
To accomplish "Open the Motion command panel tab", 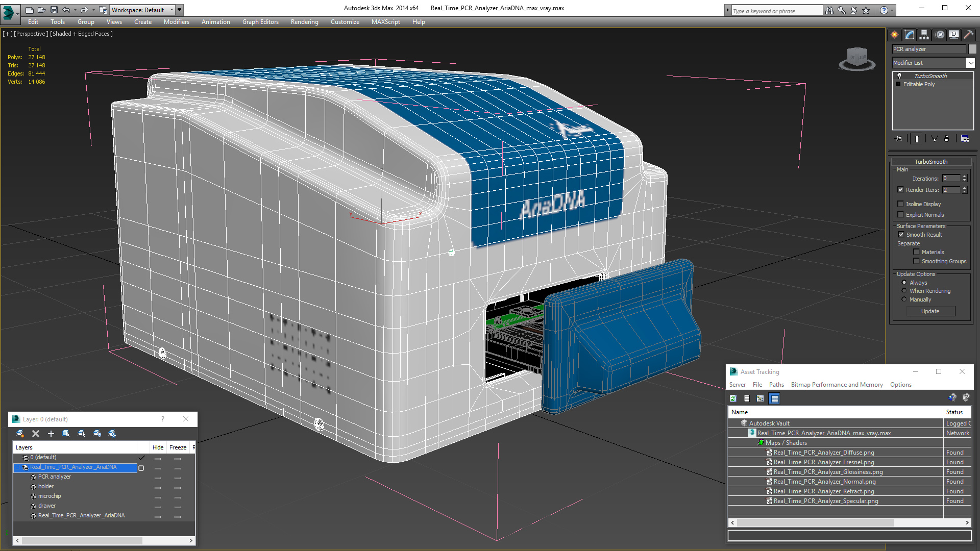I will (940, 35).
